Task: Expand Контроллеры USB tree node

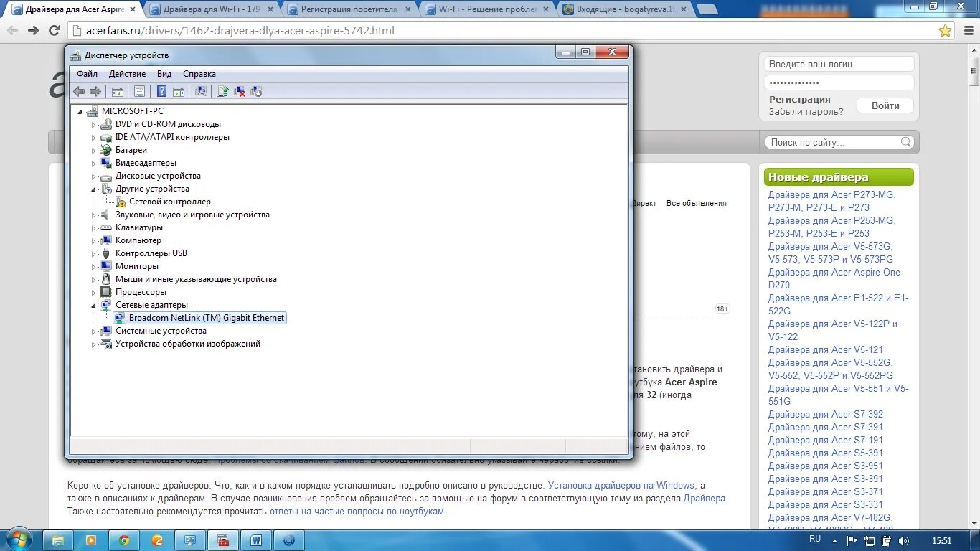Action: click(93, 254)
